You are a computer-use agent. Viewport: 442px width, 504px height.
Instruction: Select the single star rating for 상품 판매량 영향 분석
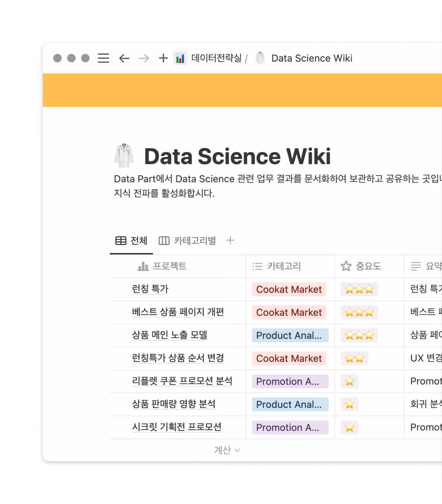(x=349, y=404)
